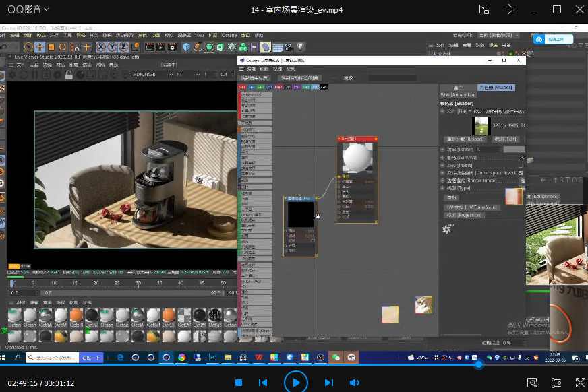
Task: Open the Edit menu of the Octane node editor
Action: pos(251,69)
